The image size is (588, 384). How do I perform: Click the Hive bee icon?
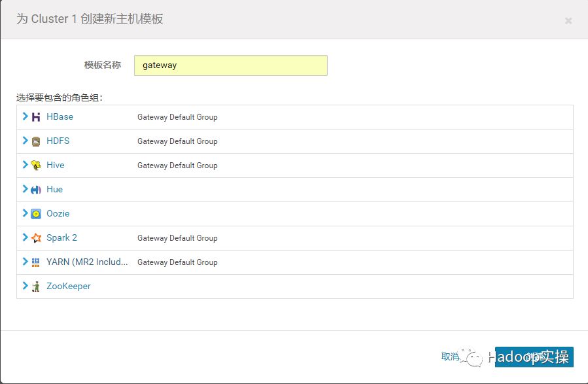[36, 166]
